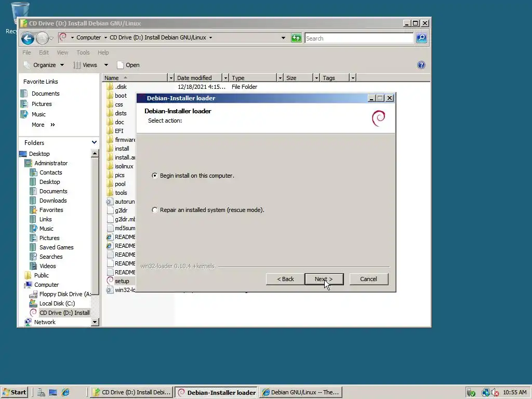Select Public in folder tree

coord(37,275)
